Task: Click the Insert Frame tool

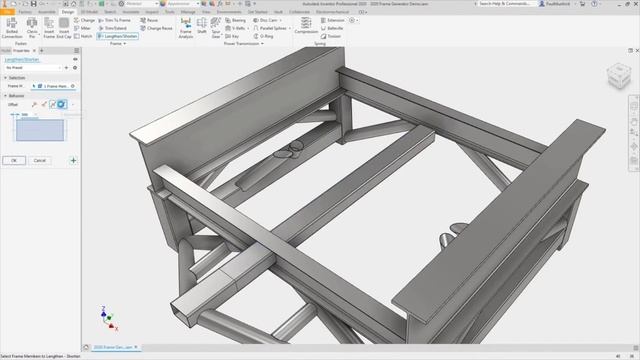Action: click(49, 28)
